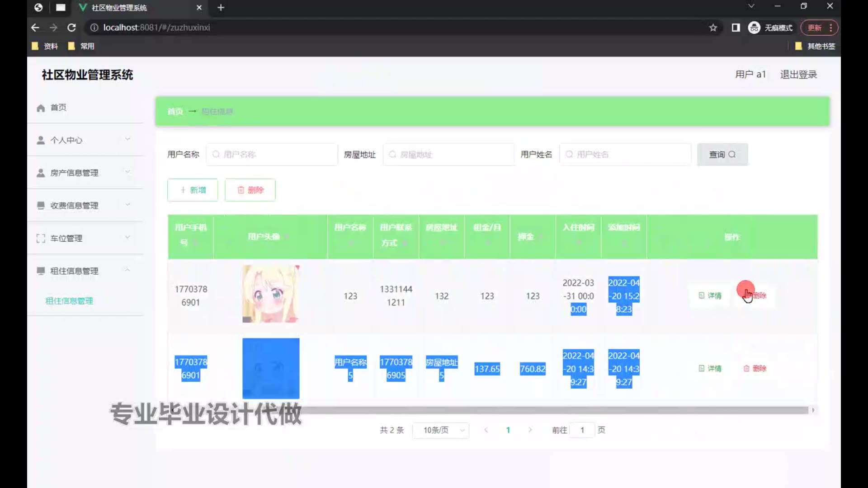Click 详情 icon in the first row
This screenshot has height=488, width=868.
(702, 296)
